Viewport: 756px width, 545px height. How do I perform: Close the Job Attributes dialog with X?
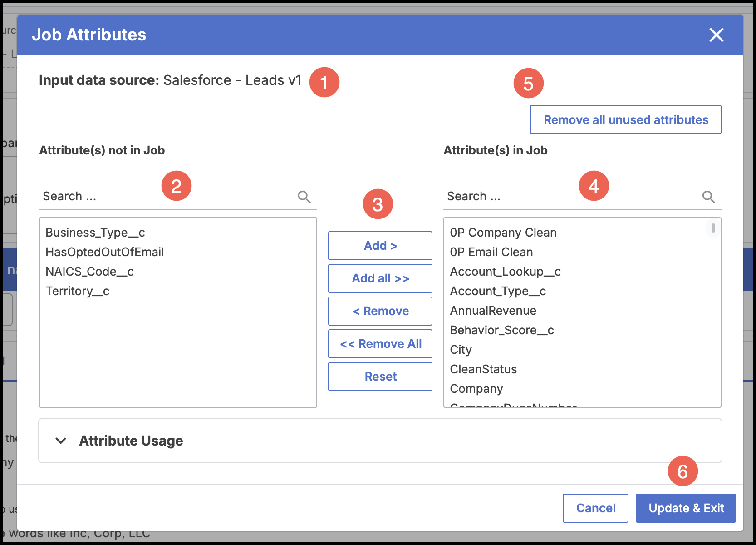pos(716,35)
